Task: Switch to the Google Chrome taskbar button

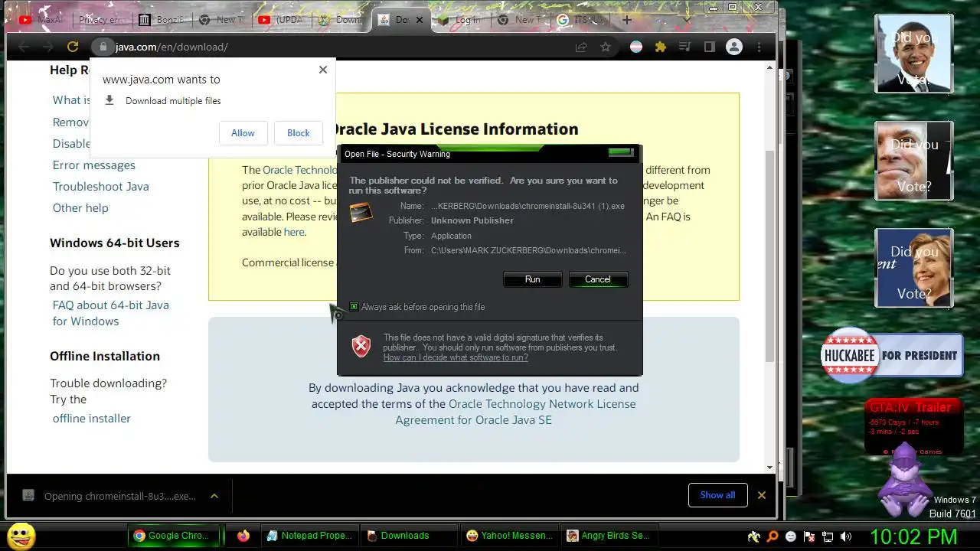Action: coord(175,536)
